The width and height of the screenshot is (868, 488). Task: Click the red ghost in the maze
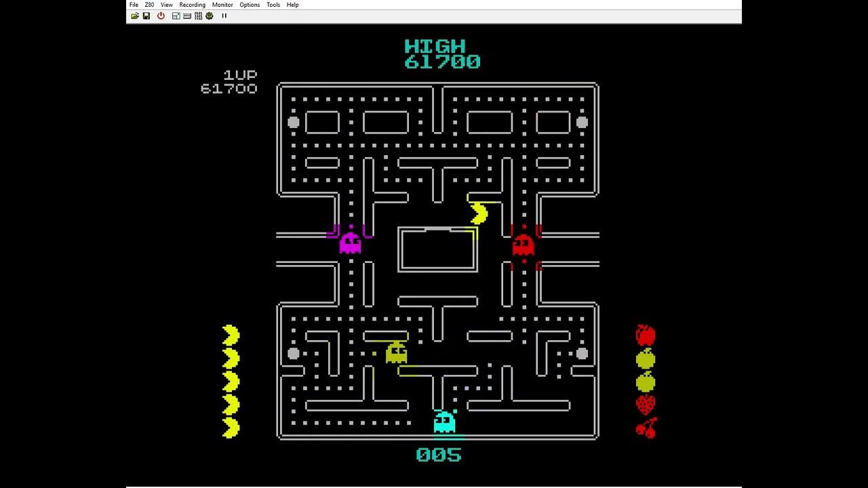[x=523, y=245]
